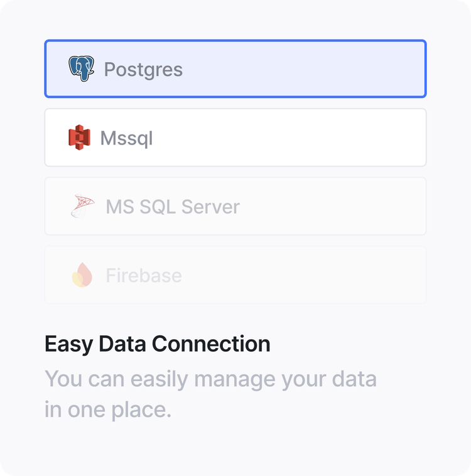Image resolution: width=471 pixels, height=476 pixels.
Task: Choose the white Mssql connection card
Action: (235, 138)
